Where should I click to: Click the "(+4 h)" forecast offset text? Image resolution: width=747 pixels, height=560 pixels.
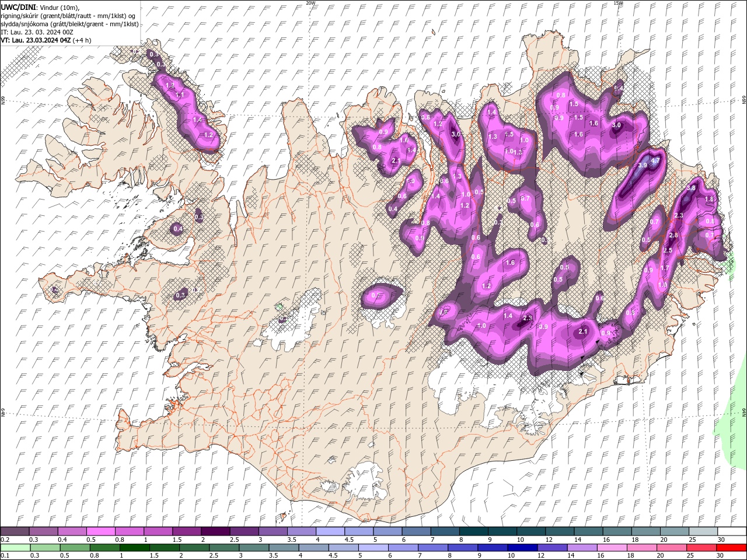(x=82, y=40)
